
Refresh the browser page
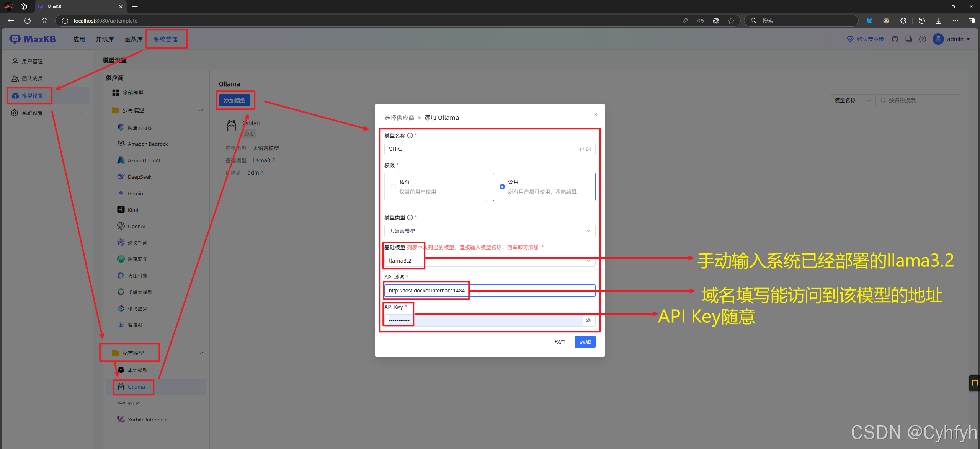(x=28, y=21)
